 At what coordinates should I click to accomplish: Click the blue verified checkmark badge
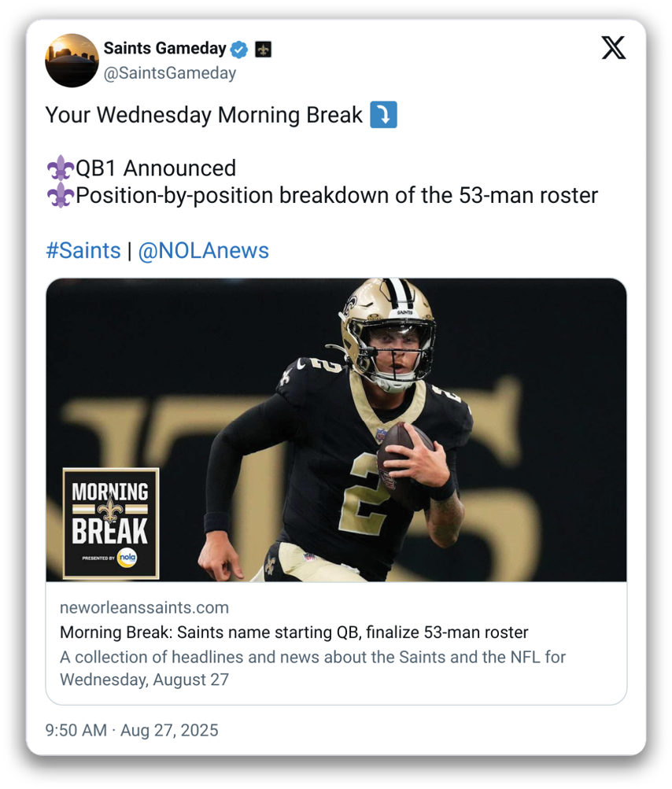(x=240, y=50)
